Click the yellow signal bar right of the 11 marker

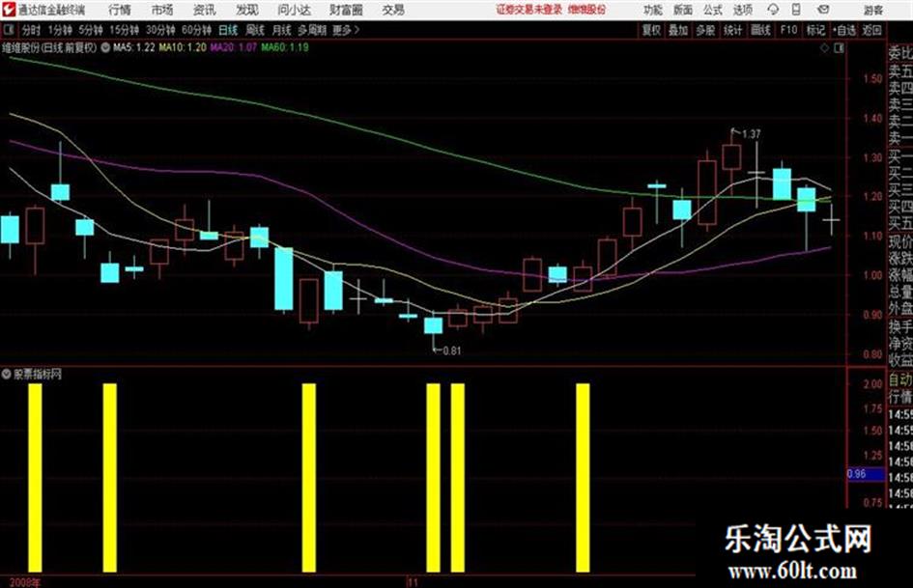(433, 477)
